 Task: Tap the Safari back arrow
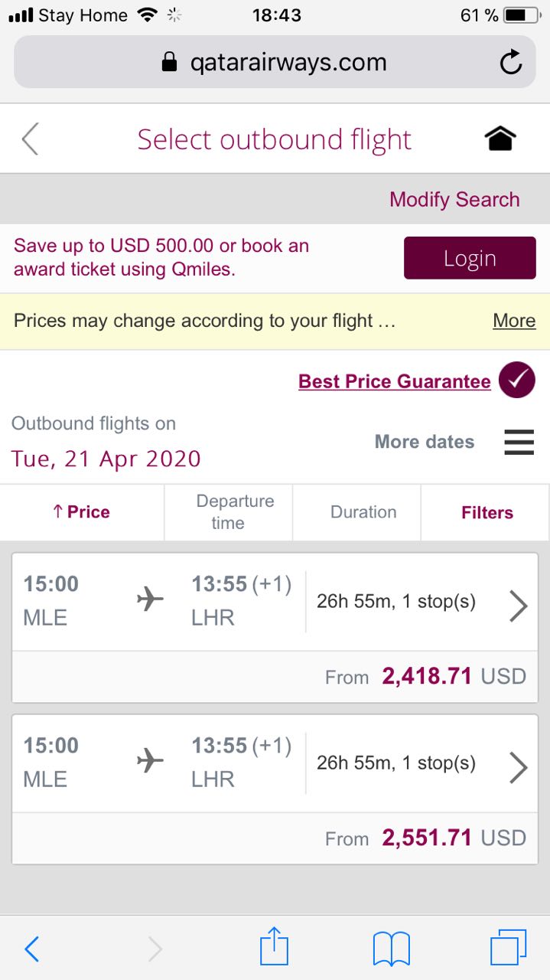tap(31, 949)
